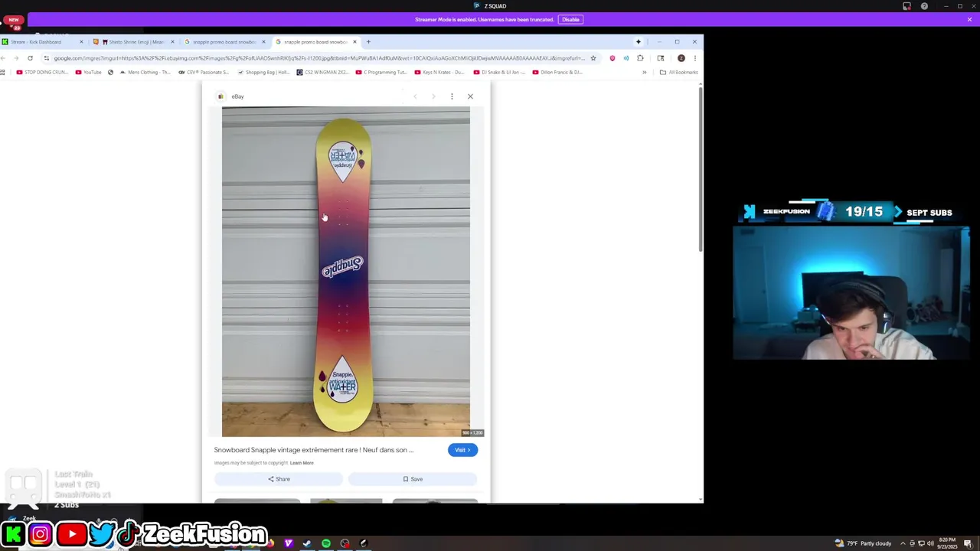The image size is (980, 551).
Task: Open the YouTube bookmark
Action: [88, 73]
